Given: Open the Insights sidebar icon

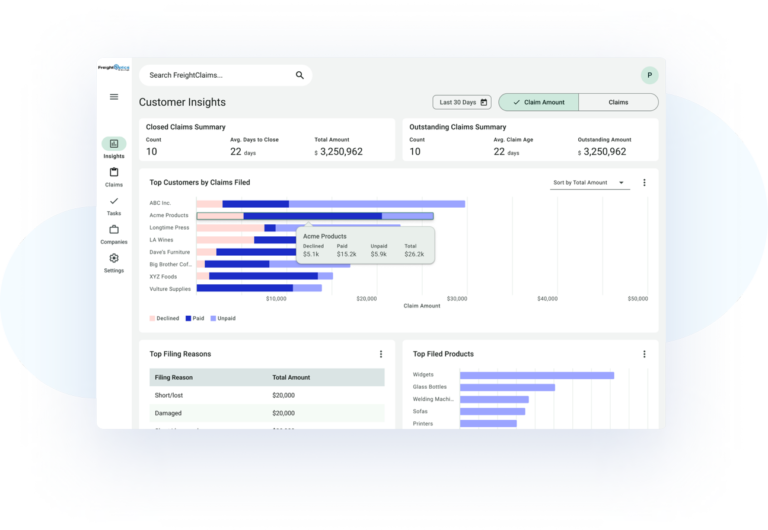Looking at the screenshot, I should 114,144.
